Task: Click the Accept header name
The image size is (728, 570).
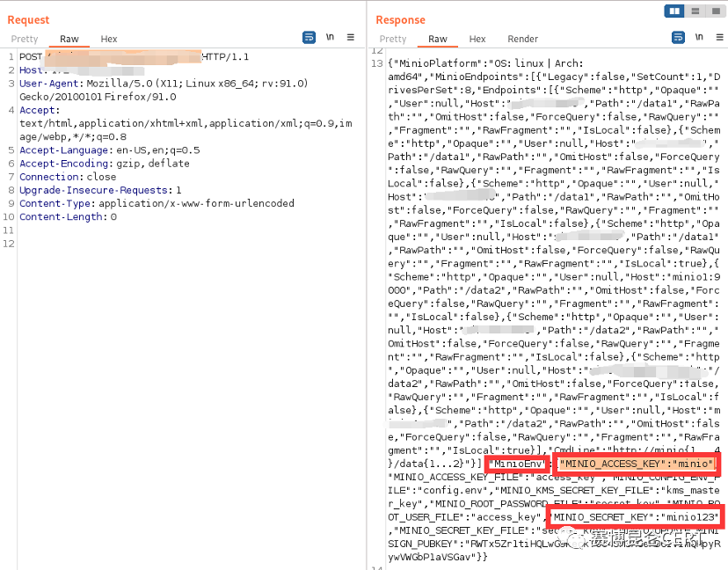Action: [38, 110]
